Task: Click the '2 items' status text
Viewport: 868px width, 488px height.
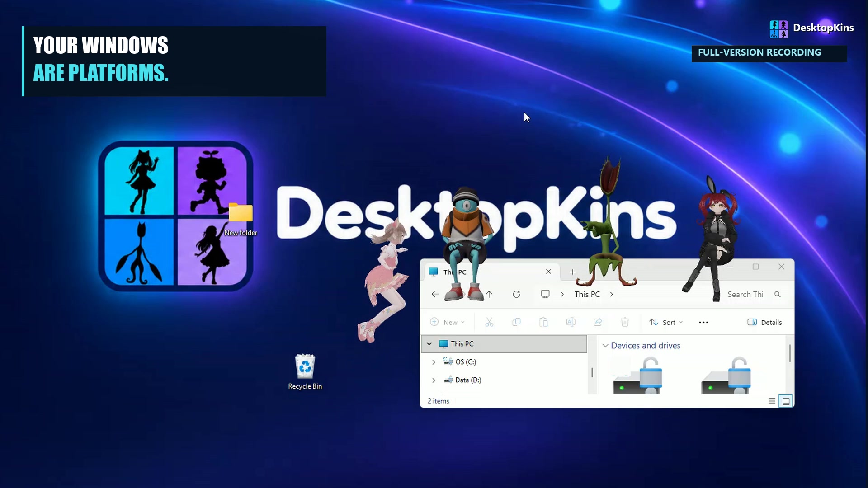Action: pyautogui.click(x=439, y=401)
